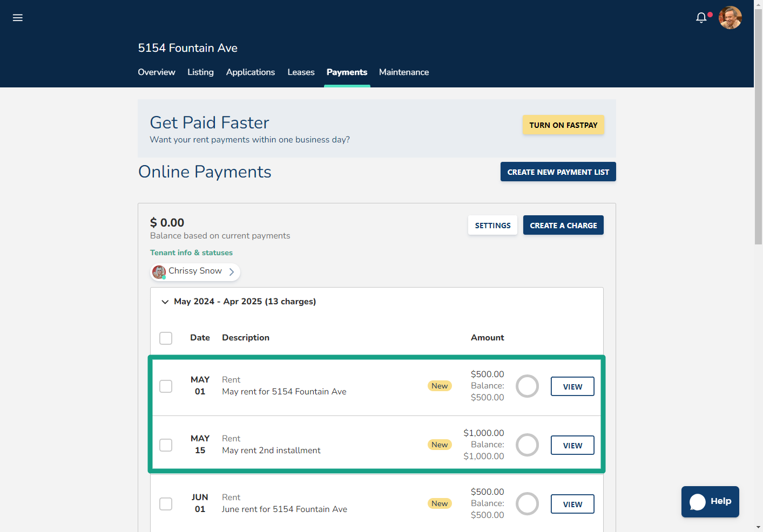Click the Amount column header
The height and width of the screenshot is (532, 763).
(487, 338)
